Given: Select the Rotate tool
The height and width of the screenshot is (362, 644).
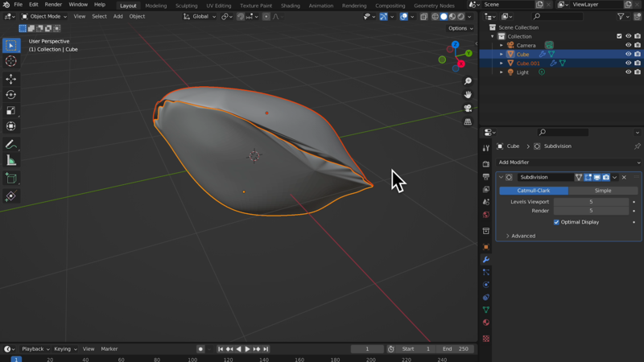Looking at the screenshot, I should pyautogui.click(x=11, y=95).
